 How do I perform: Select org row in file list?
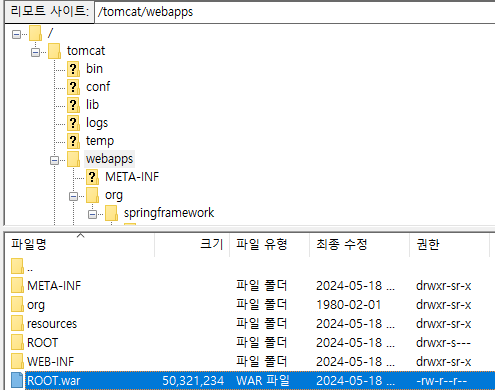250,305
